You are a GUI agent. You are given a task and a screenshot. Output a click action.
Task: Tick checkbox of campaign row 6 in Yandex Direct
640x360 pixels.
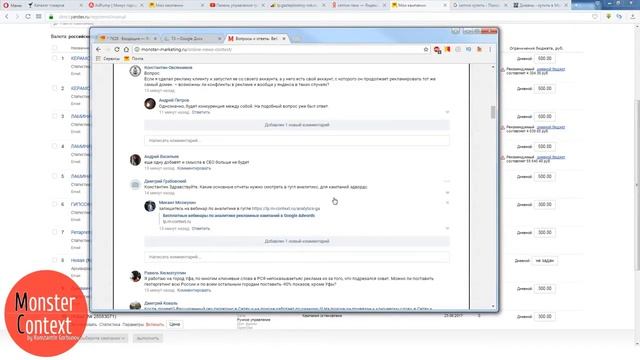coord(55,204)
